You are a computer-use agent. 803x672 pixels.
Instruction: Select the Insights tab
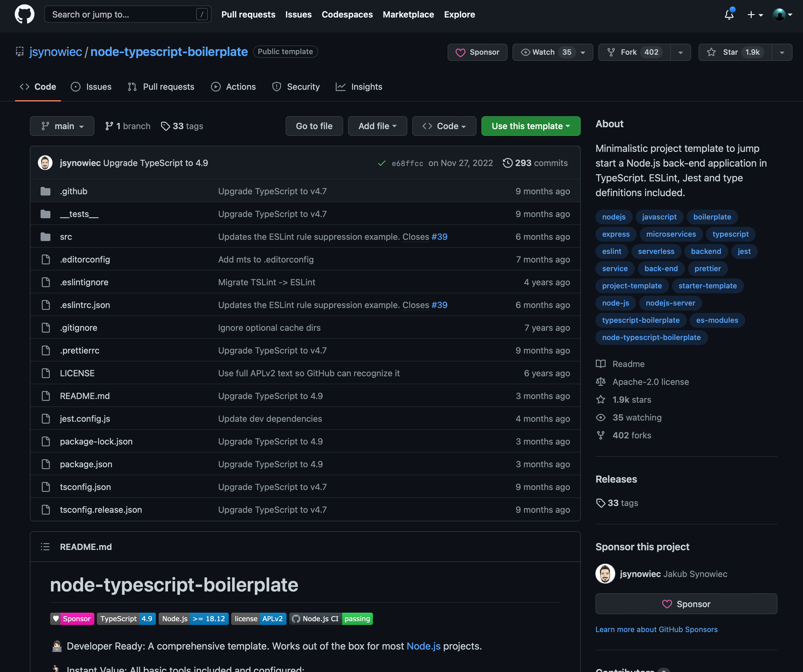(x=359, y=87)
